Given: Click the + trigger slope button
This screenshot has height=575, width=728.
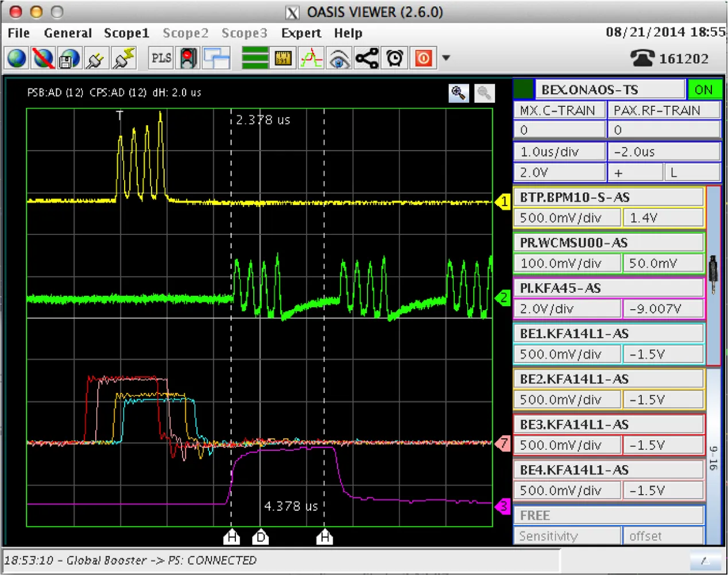Looking at the screenshot, I should [634, 172].
